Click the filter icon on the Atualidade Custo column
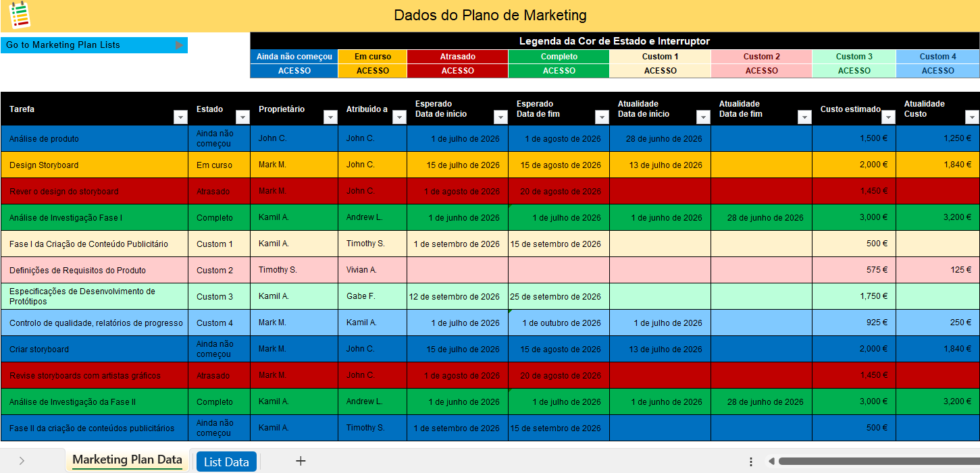 972,117
